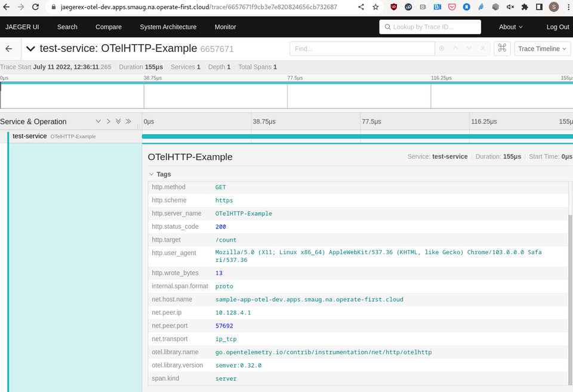This screenshot has width=573, height=392.
Task: Go to the Compare tab
Action: click(x=109, y=27)
